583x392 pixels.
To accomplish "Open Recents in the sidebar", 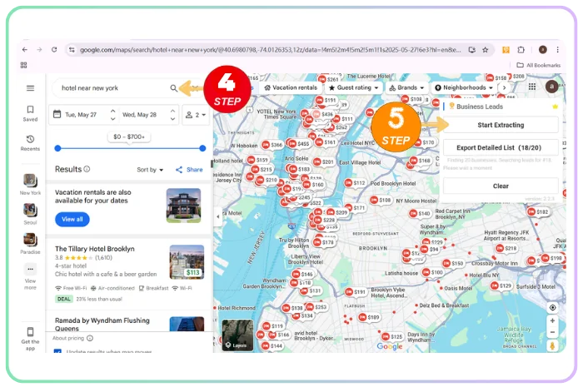I will [30, 143].
